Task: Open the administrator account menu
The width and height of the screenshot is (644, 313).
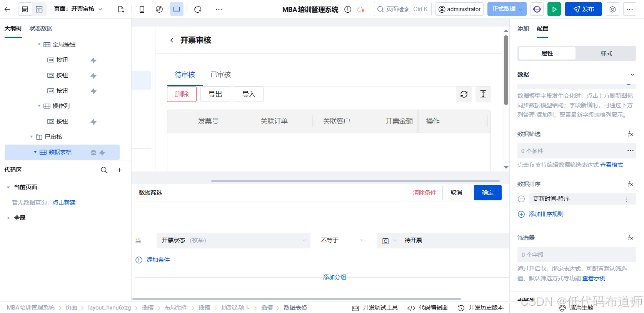Action: coord(460,9)
